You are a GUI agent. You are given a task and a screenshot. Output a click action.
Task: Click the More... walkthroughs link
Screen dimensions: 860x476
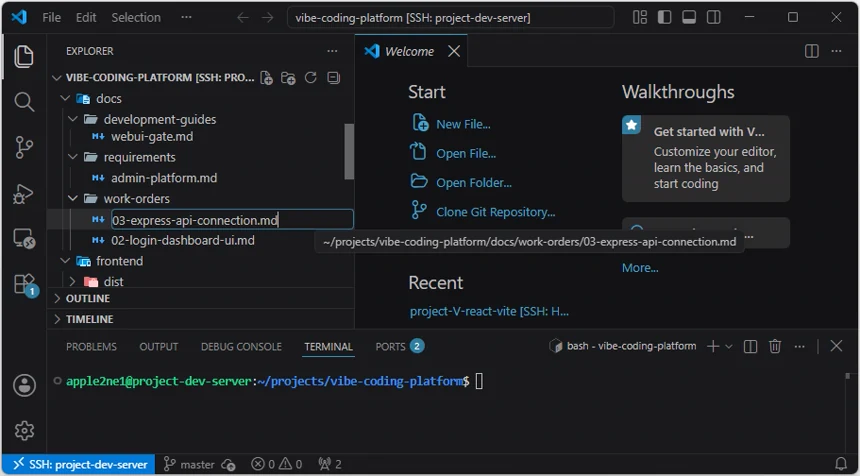pos(640,268)
